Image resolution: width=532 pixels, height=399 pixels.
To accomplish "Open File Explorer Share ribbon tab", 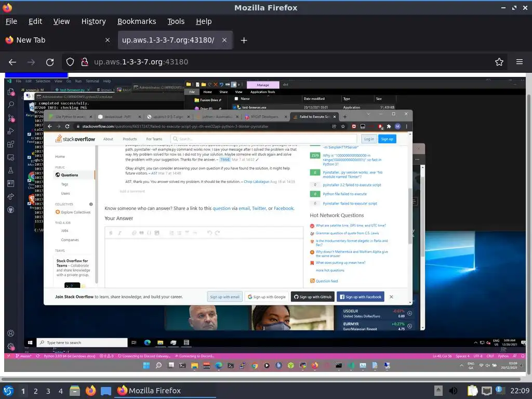I will 223,92.
